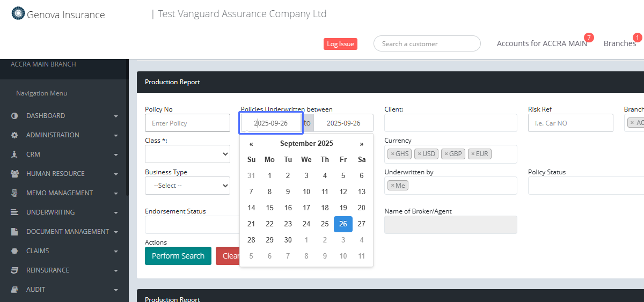
Task: Click the Human Resource people icon
Action: point(14,174)
